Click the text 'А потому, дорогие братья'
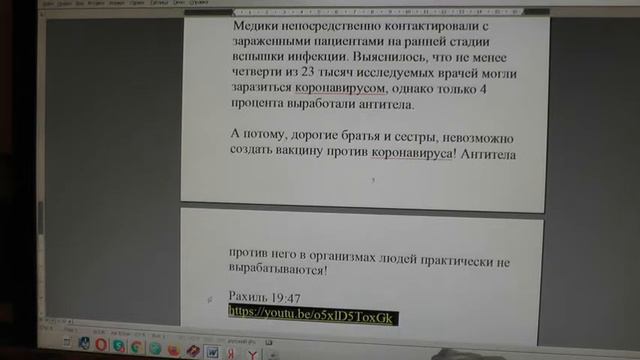Image resolution: width=640 pixels, height=360 pixels. (304, 135)
